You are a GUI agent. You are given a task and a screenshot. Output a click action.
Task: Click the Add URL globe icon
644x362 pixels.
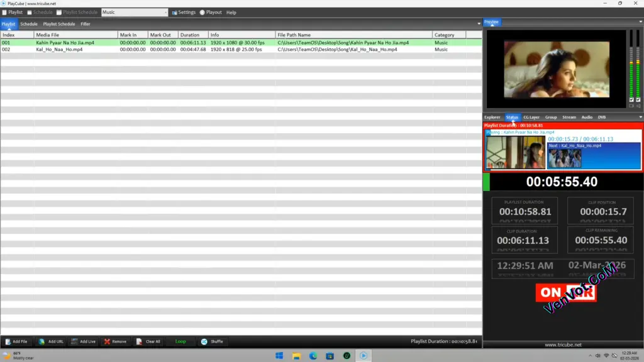click(42, 341)
